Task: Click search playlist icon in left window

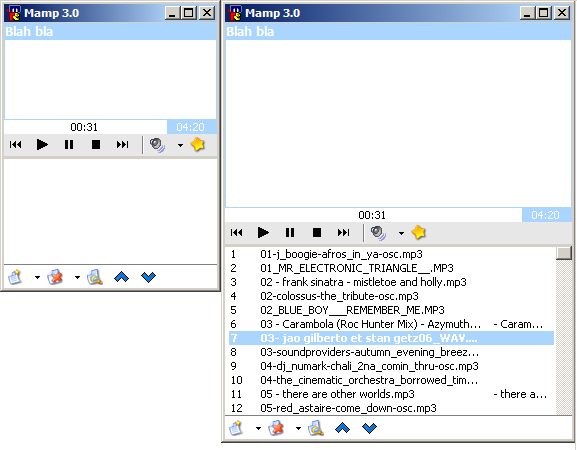Action: tap(95, 277)
